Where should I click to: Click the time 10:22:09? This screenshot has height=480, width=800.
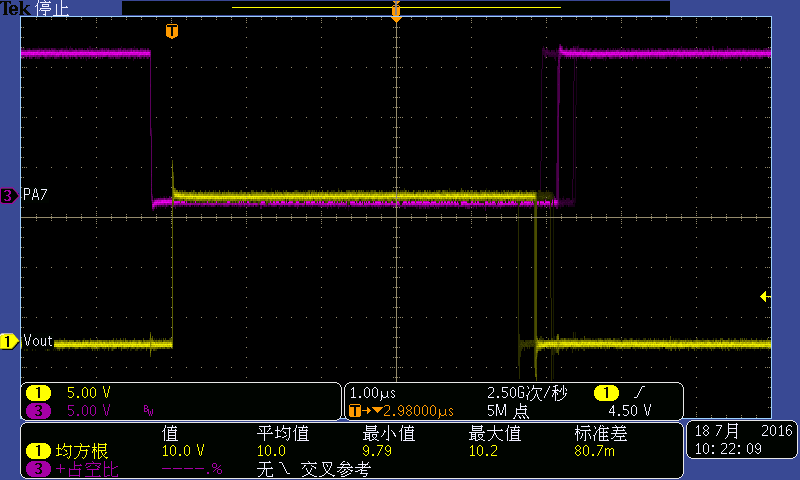pos(728,449)
